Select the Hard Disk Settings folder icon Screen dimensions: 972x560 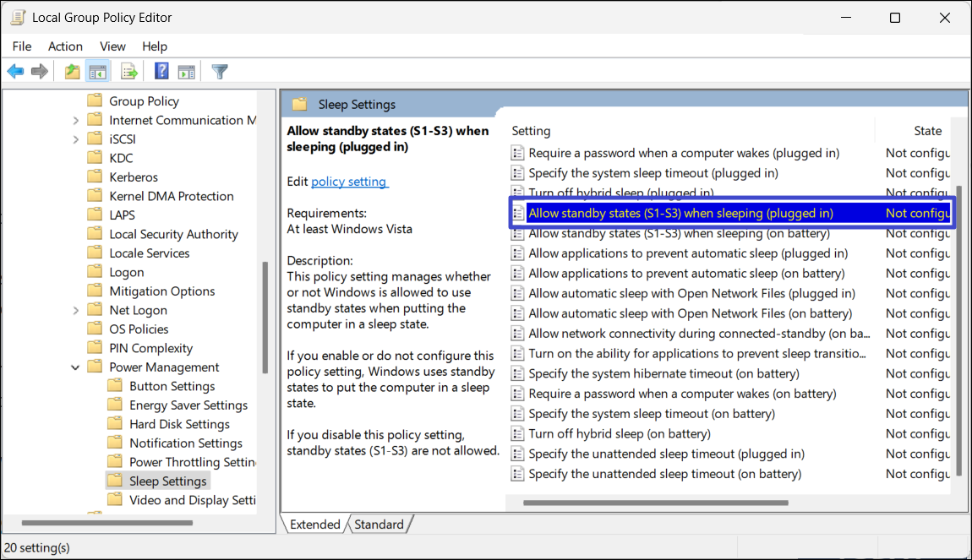pos(115,424)
